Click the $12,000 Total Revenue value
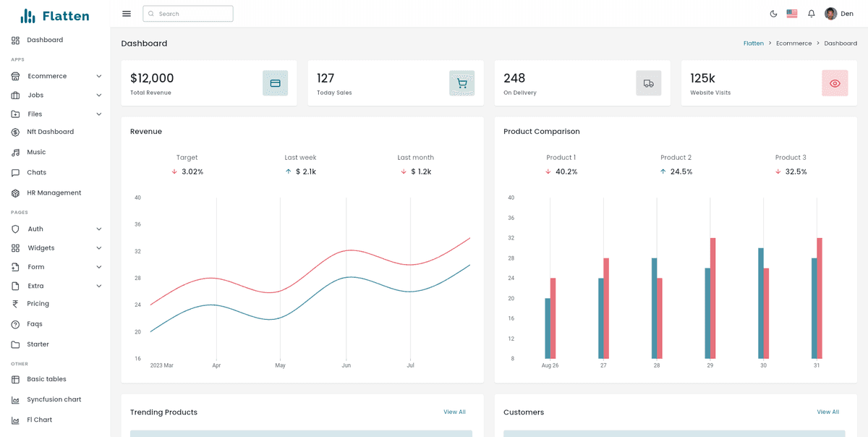Image resolution: width=868 pixels, height=437 pixels. click(x=152, y=78)
